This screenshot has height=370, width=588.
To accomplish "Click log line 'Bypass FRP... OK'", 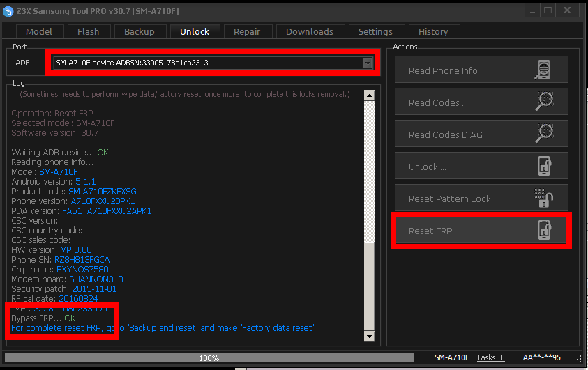I will 43,318.
